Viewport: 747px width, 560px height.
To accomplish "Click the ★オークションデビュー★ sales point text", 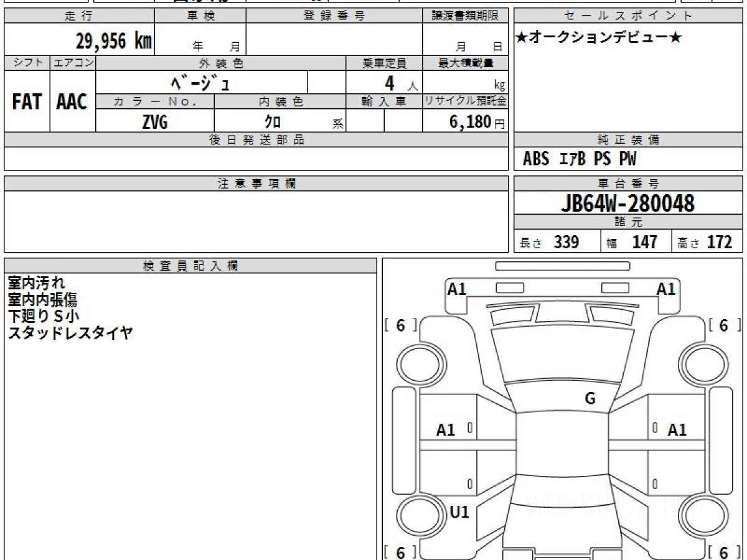I will click(599, 38).
